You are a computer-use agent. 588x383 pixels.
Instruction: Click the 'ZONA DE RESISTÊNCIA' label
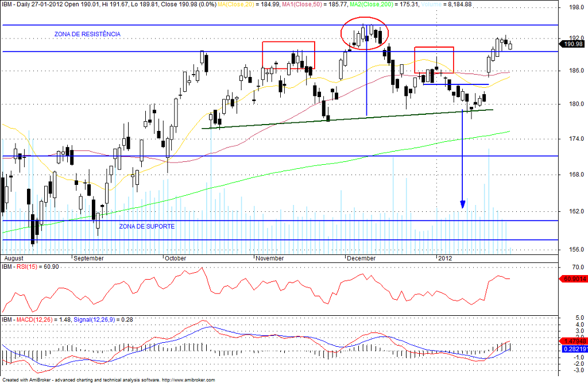(87, 34)
